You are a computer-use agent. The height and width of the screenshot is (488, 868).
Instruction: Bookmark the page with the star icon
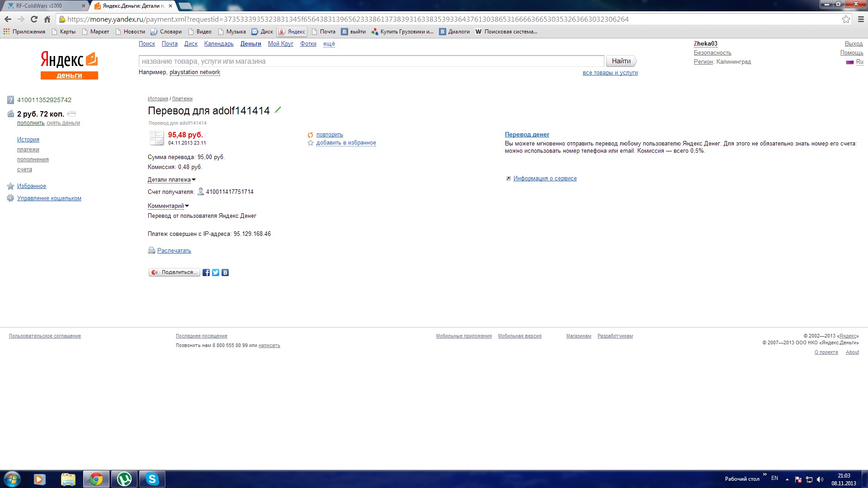click(846, 19)
